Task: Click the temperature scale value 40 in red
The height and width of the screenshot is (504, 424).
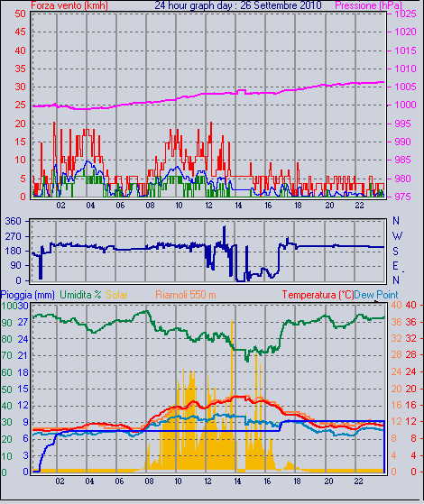Action: (410, 305)
